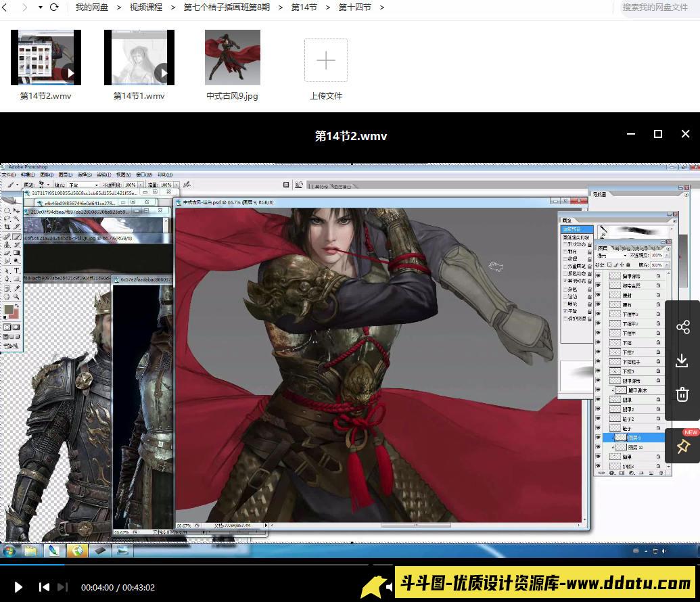Open the 图层 menu in Photoshop menu bar
Viewport: 700px width, 602px height.
[x=66, y=175]
